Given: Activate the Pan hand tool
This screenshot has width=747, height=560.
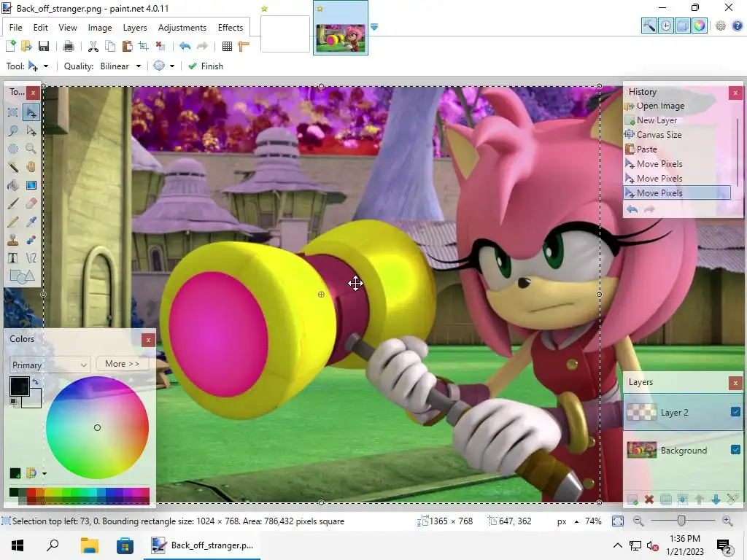Looking at the screenshot, I should point(31,167).
